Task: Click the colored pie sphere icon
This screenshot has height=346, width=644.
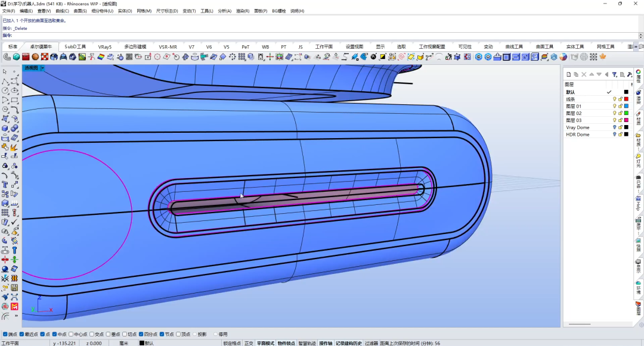Action: (563, 57)
